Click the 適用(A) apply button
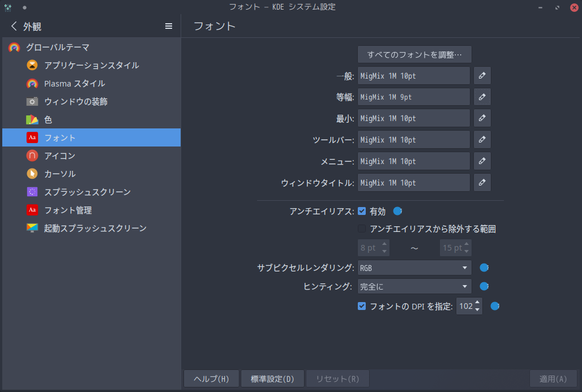Image resolution: width=582 pixels, height=392 pixels. click(553, 378)
